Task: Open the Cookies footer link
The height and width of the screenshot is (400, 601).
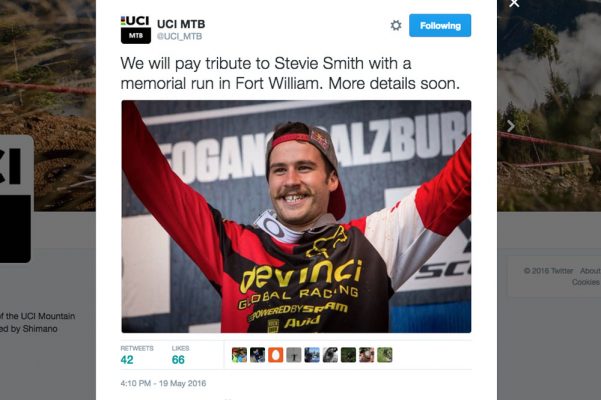Action: (x=585, y=282)
